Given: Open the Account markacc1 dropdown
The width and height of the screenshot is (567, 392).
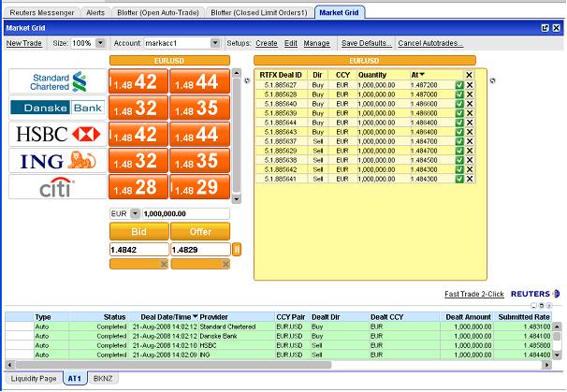Looking at the screenshot, I should point(215,43).
